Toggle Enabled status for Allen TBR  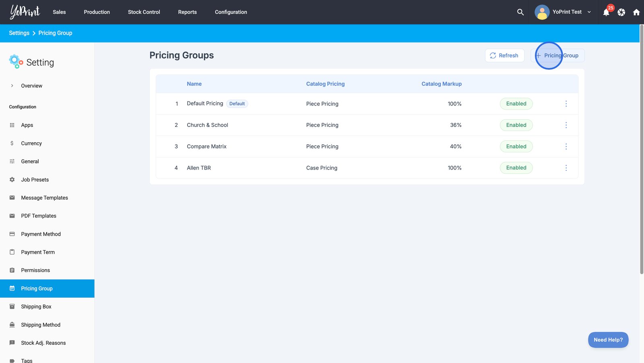(516, 168)
